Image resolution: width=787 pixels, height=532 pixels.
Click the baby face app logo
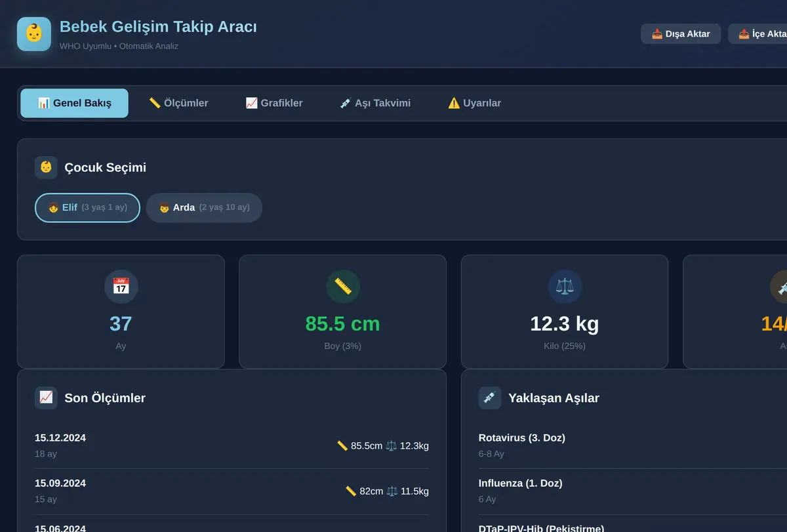pos(34,34)
